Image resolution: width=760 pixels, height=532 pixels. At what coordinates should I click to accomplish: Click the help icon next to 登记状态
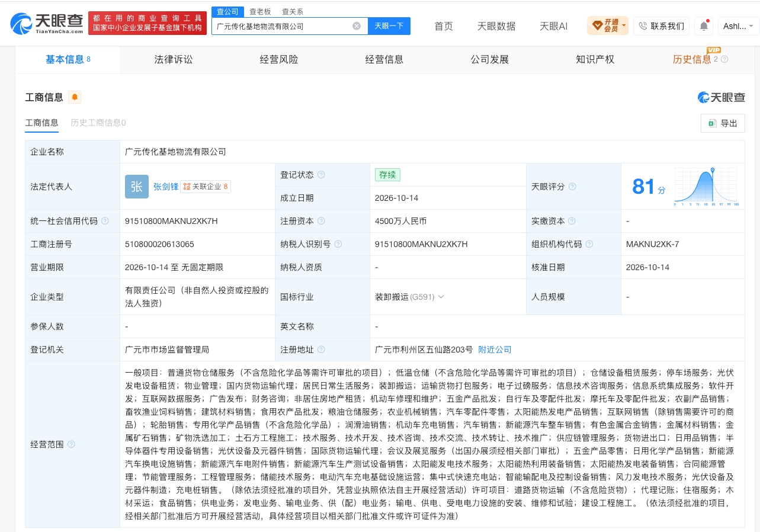click(x=322, y=175)
